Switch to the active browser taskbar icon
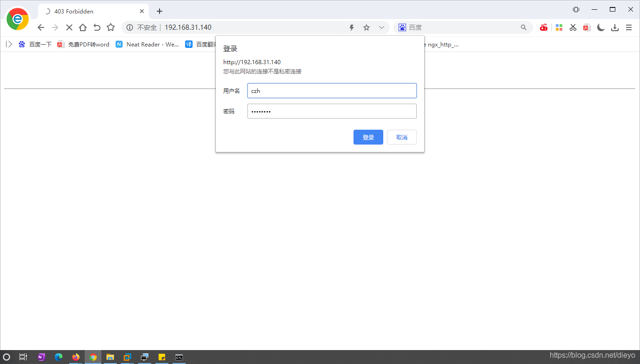The width and height of the screenshot is (640, 364). (93, 357)
